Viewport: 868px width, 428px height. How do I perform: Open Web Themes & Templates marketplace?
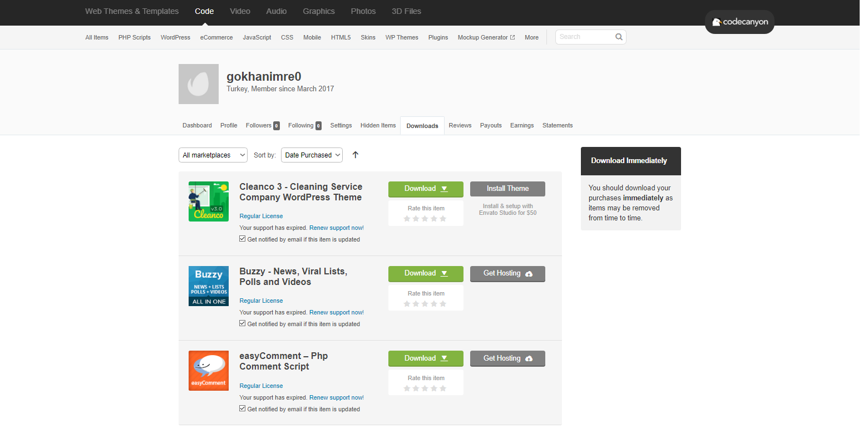click(x=132, y=11)
